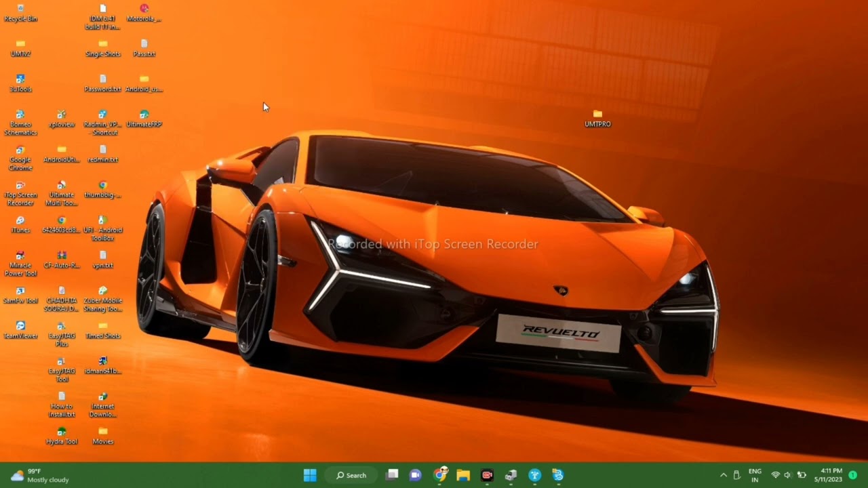Image resolution: width=868 pixels, height=488 pixels.
Task: Expand the hidden system tray icons
Action: point(724,475)
